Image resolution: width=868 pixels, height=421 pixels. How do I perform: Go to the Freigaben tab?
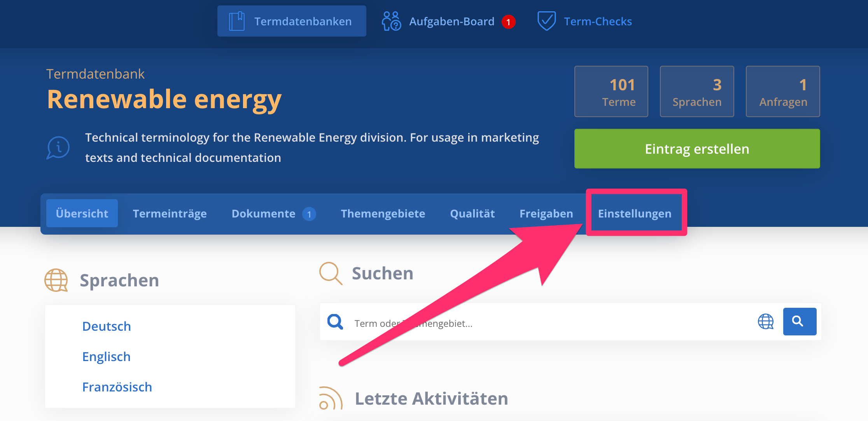(x=546, y=213)
